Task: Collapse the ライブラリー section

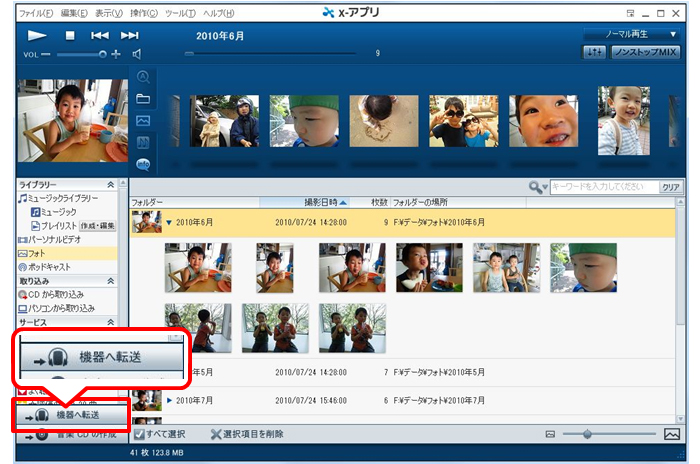Action: [x=111, y=186]
